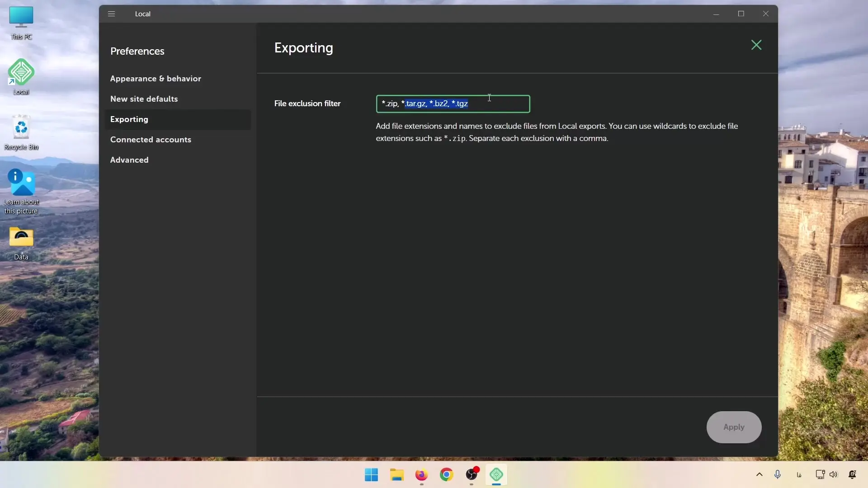
Task: Click the Preferences sidebar title
Action: coord(137,51)
